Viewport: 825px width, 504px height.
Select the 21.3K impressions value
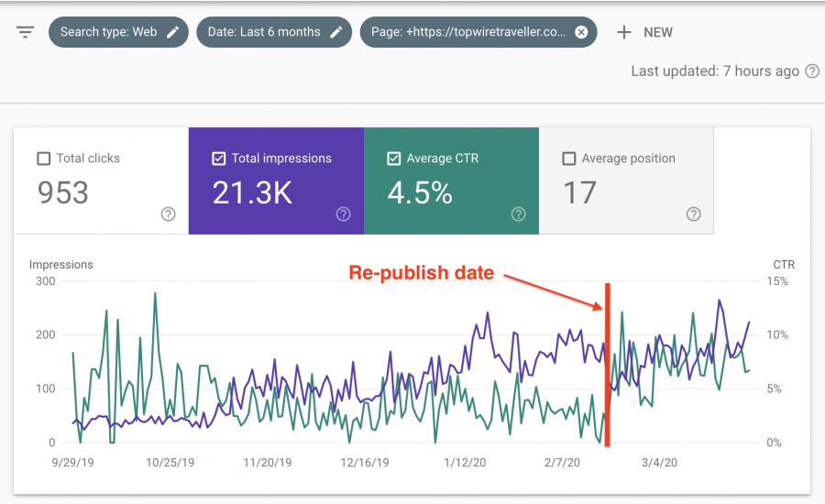click(x=252, y=192)
